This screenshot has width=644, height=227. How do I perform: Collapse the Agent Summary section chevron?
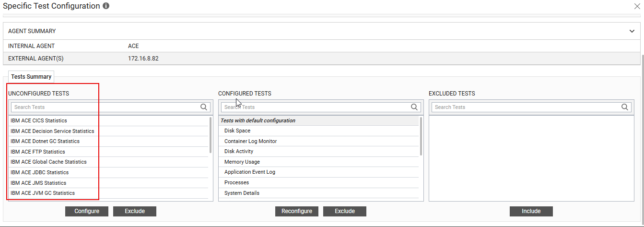[x=632, y=31]
